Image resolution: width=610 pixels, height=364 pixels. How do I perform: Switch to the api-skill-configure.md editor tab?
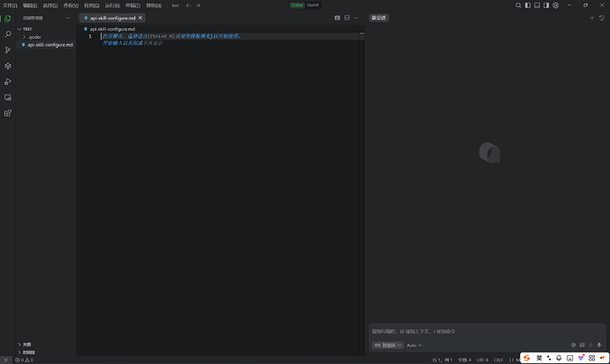coord(111,18)
